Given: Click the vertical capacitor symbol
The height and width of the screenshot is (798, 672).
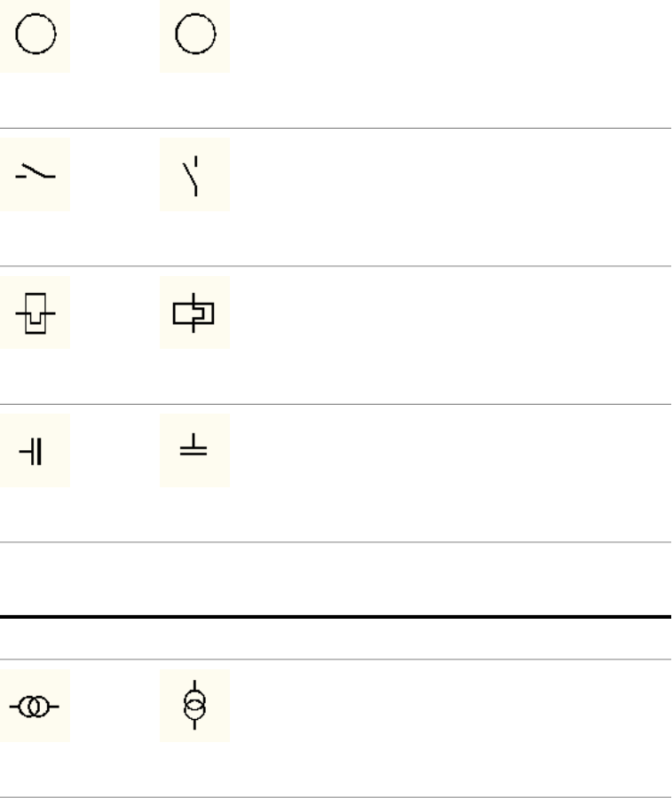Looking at the screenshot, I should pyautogui.click(x=194, y=449).
